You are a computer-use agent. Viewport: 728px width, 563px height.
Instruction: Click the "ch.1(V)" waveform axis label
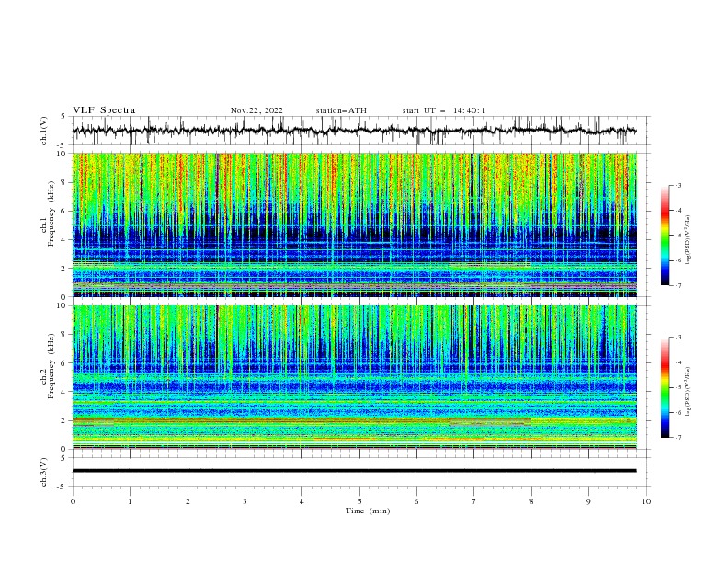click(x=44, y=131)
